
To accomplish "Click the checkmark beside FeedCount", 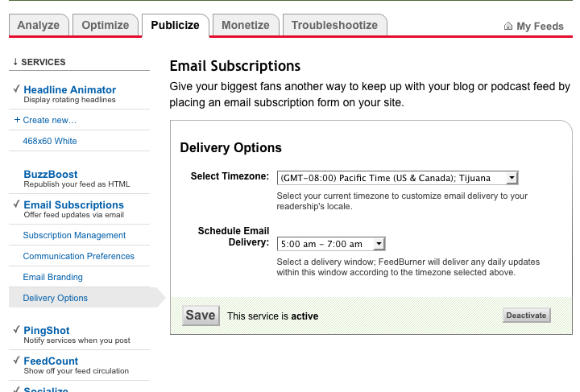I will [17, 361].
